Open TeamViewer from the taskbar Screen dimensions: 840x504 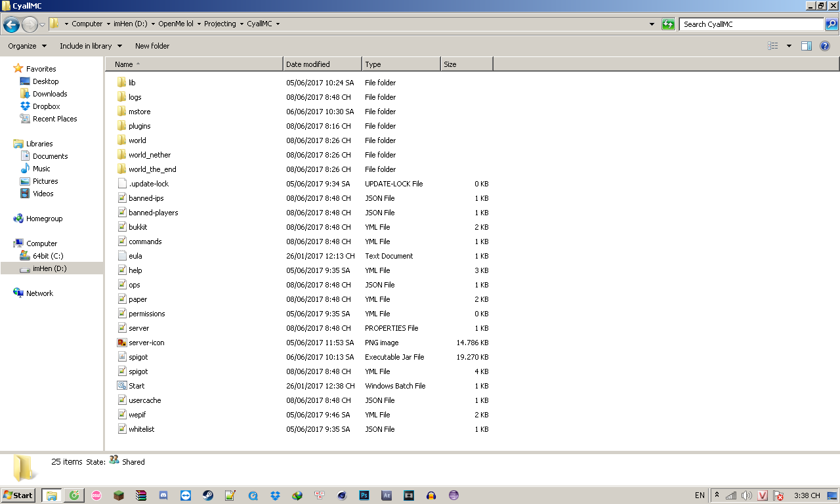click(x=186, y=495)
